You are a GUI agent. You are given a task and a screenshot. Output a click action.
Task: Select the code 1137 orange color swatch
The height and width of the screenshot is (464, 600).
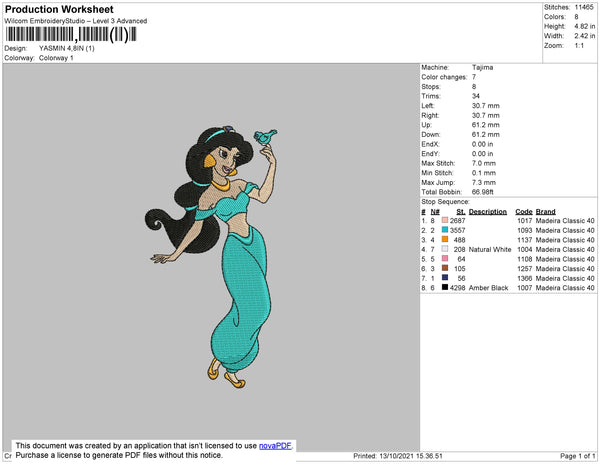(445, 239)
